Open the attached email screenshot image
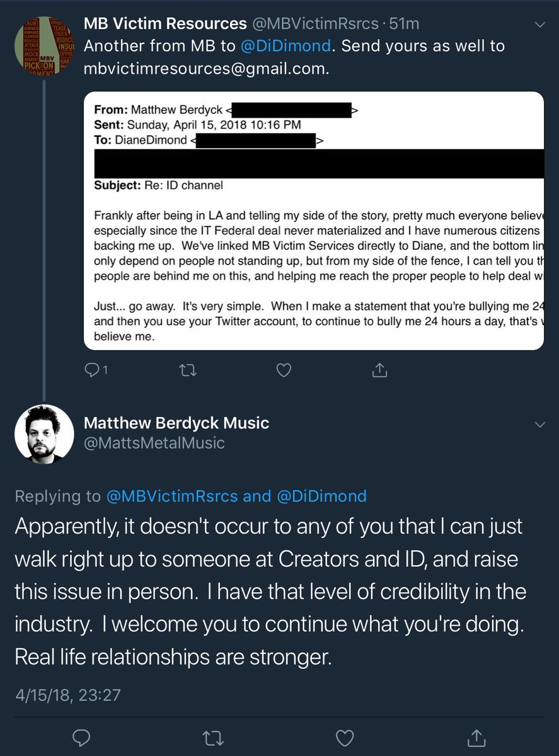Image resolution: width=559 pixels, height=756 pixels. coord(314,221)
